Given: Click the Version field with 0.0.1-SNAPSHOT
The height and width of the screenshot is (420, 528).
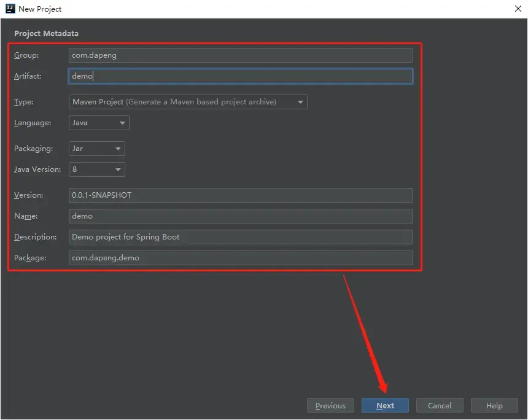Looking at the screenshot, I should click(x=240, y=195).
